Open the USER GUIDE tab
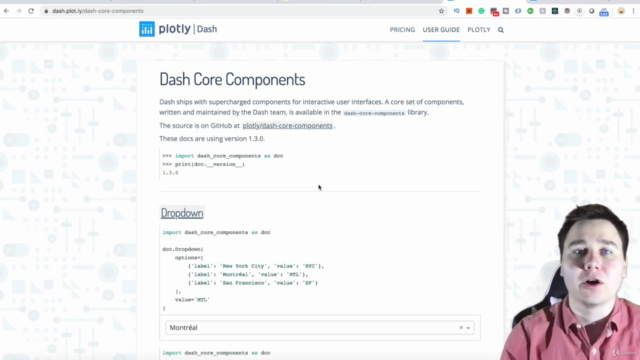640x360 pixels. (x=441, y=30)
